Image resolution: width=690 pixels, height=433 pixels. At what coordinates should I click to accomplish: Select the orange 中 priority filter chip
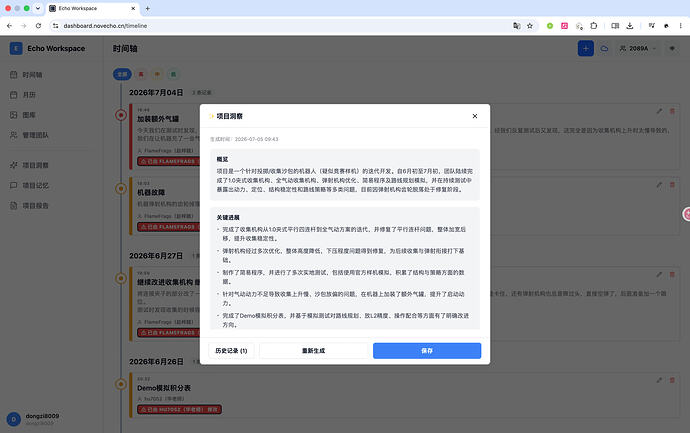(x=157, y=74)
